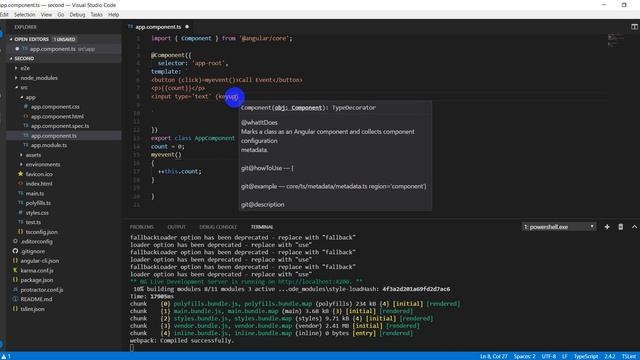The height and width of the screenshot is (360, 640).
Task: Open protractor.conf.js in the explorer
Action: (42, 290)
